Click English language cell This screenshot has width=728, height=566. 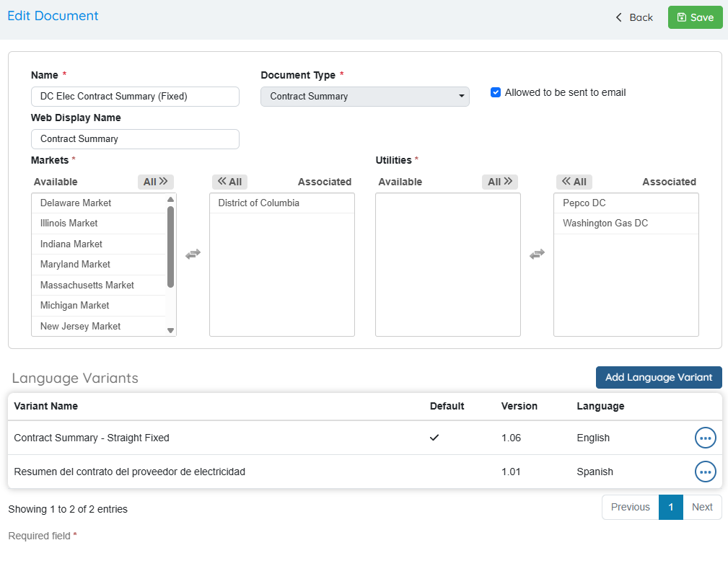coord(593,438)
